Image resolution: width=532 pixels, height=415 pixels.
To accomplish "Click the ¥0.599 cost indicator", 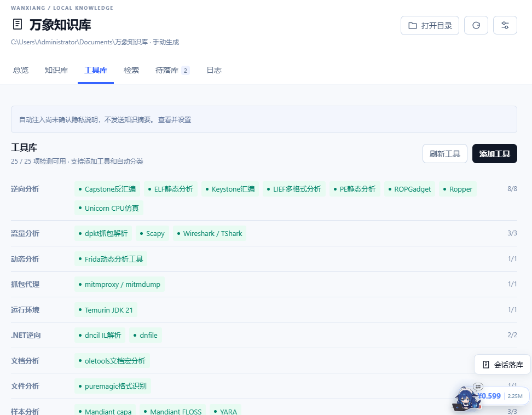I will tap(489, 396).
